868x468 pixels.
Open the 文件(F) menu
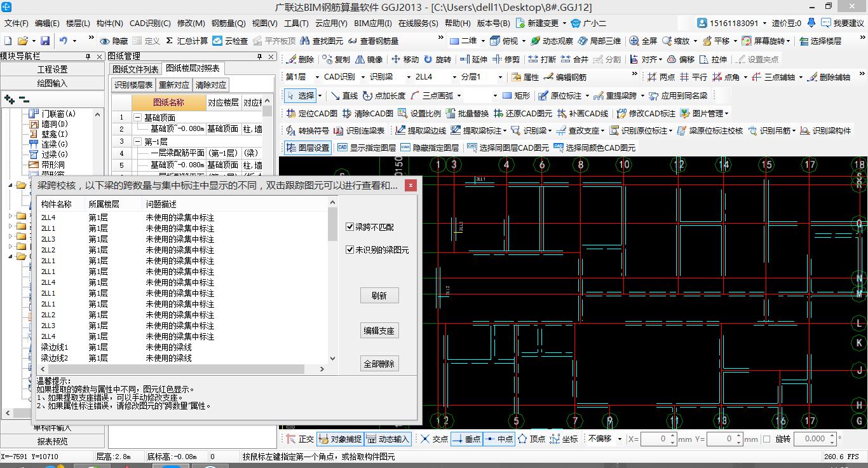pyautogui.click(x=16, y=23)
